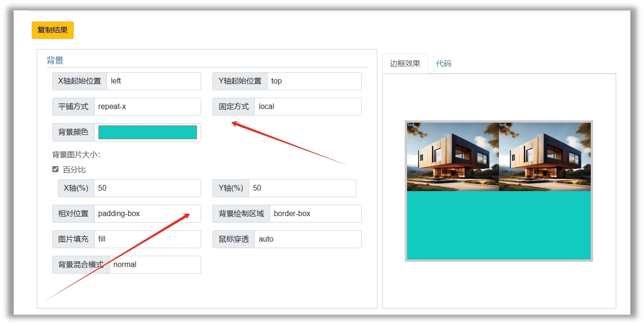Open the 相对位置 dropdown showing padding-box

click(x=147, y=214)
